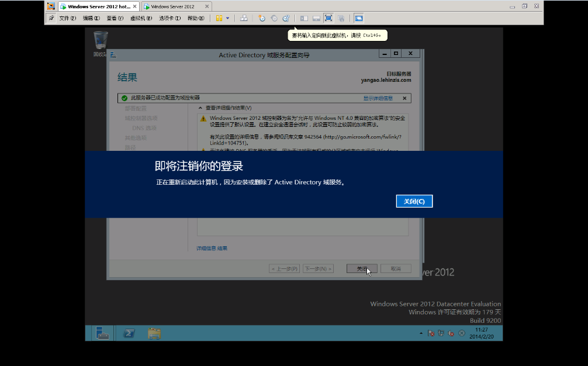Click the '< 上一步(P)' wizard button

click(284, 268)
